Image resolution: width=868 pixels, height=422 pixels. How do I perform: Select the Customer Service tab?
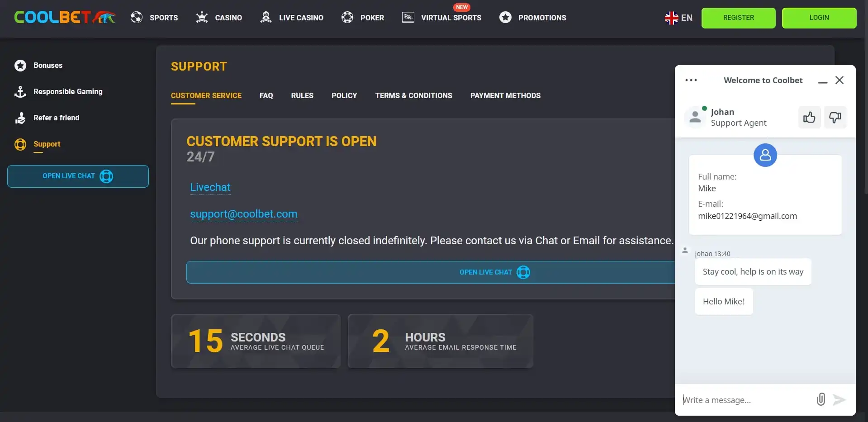click(x=206, y=95)
